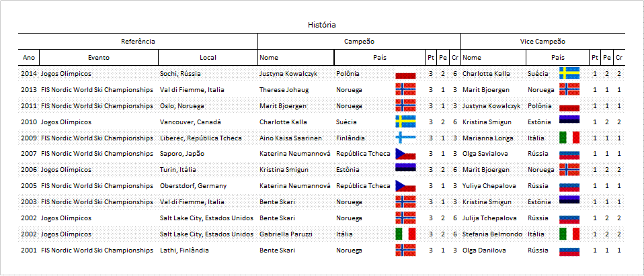Select the Campeão group header
This screenshot has height=276, width=644.
[x=359, y=41]
